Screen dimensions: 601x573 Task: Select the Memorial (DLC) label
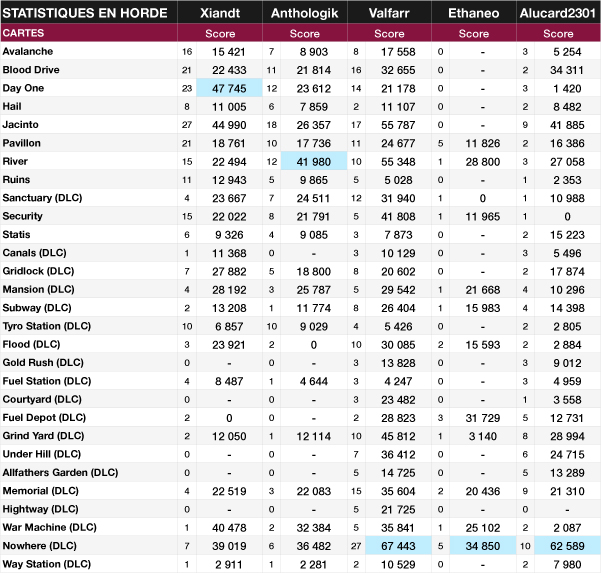(40, 491)
